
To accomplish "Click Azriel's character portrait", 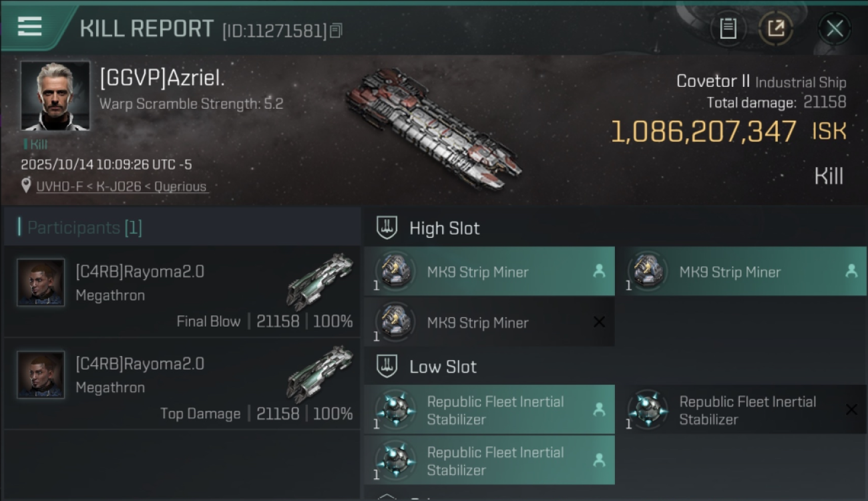I will coord(55,96).
